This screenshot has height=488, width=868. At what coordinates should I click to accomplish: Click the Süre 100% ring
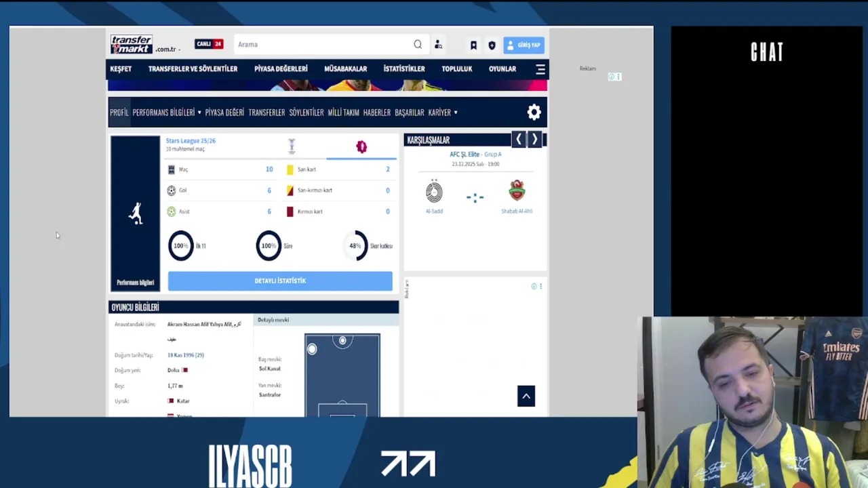click(269, 246)
